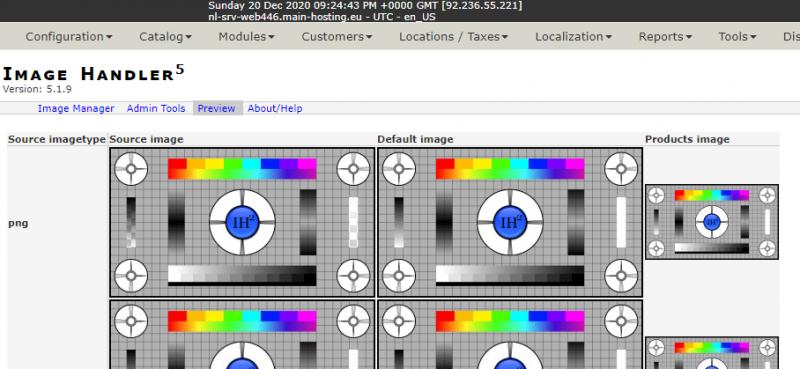Viewport: 800px width, 369px height.
Task: Open the Reports dropdown
Action: click(x=665, y=37)
